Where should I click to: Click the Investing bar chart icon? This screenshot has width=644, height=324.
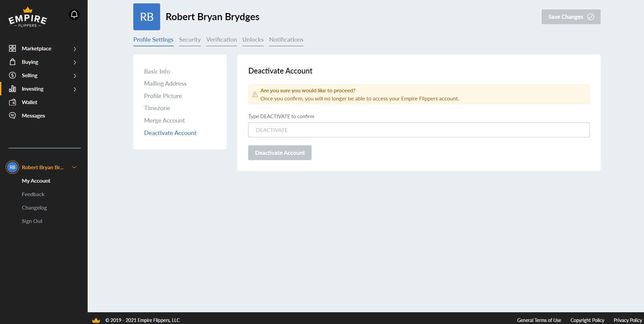point(12,89)
